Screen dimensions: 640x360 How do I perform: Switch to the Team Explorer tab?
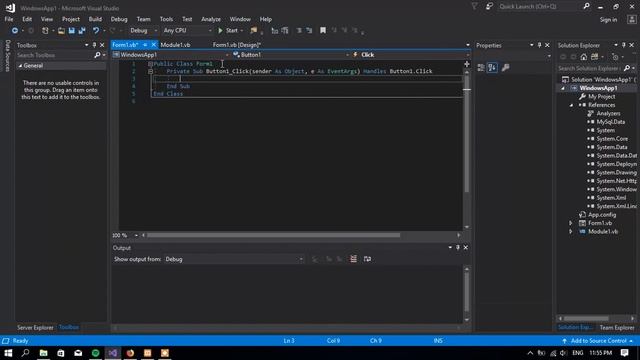(x=617, y=328)
